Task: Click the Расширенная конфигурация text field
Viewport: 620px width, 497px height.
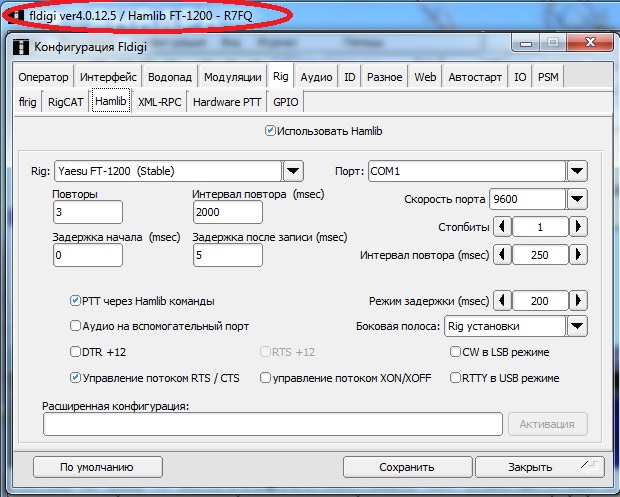Action: 272,424
